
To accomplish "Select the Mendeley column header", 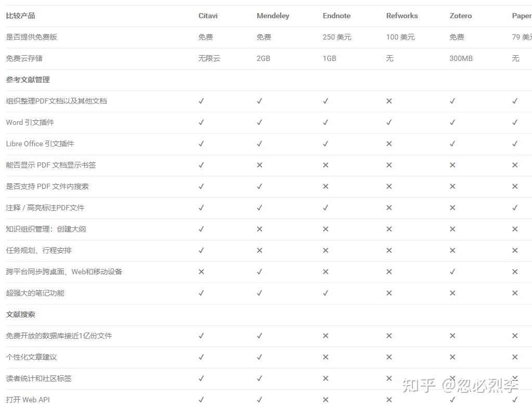I will 273,16.
